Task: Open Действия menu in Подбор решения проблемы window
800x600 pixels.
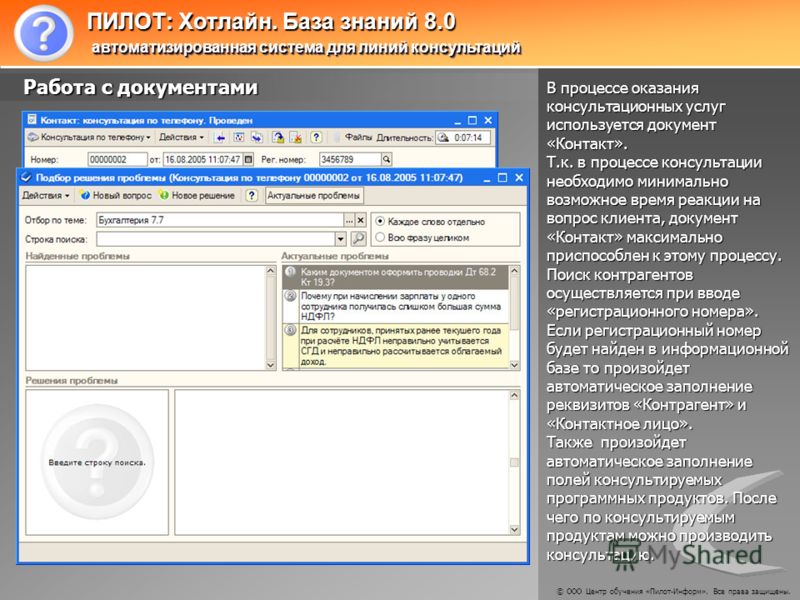Action: coord(45,195)
